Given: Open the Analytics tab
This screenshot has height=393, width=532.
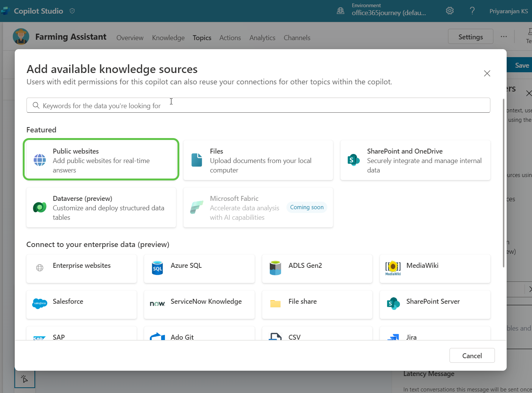Looking at the screenshot, I should pyautogui.click(x=262, y=38).
